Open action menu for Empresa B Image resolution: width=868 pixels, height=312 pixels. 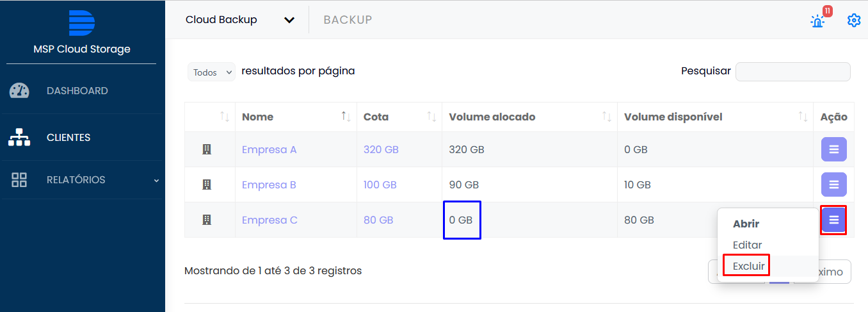click(x=833, y=185)
